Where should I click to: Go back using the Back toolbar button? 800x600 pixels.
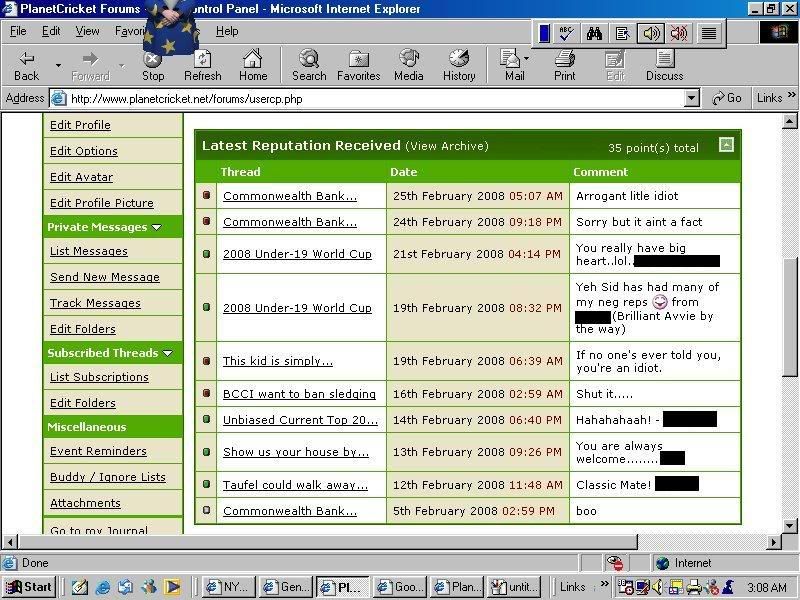27,66
